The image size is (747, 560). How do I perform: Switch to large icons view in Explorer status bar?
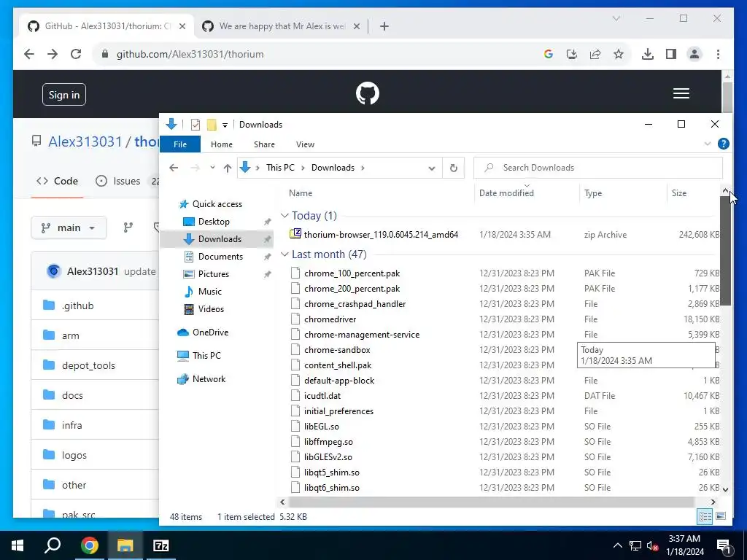[720, 516]
